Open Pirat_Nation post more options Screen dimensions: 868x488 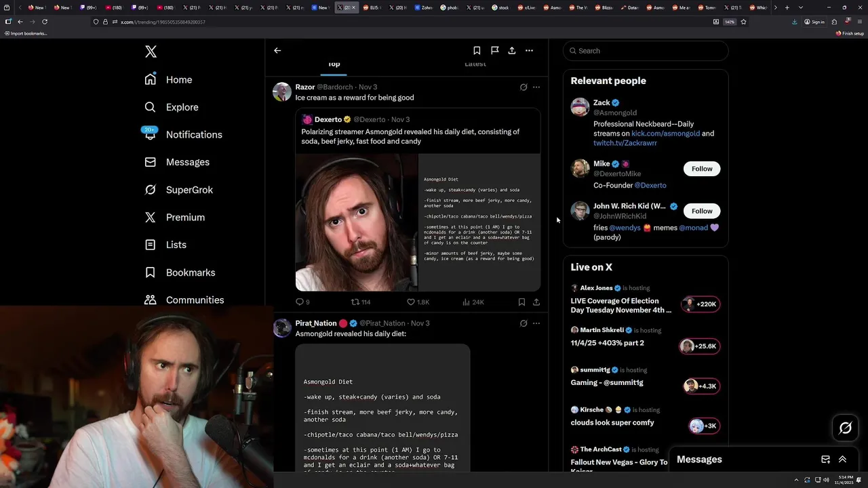coord(536,323)
